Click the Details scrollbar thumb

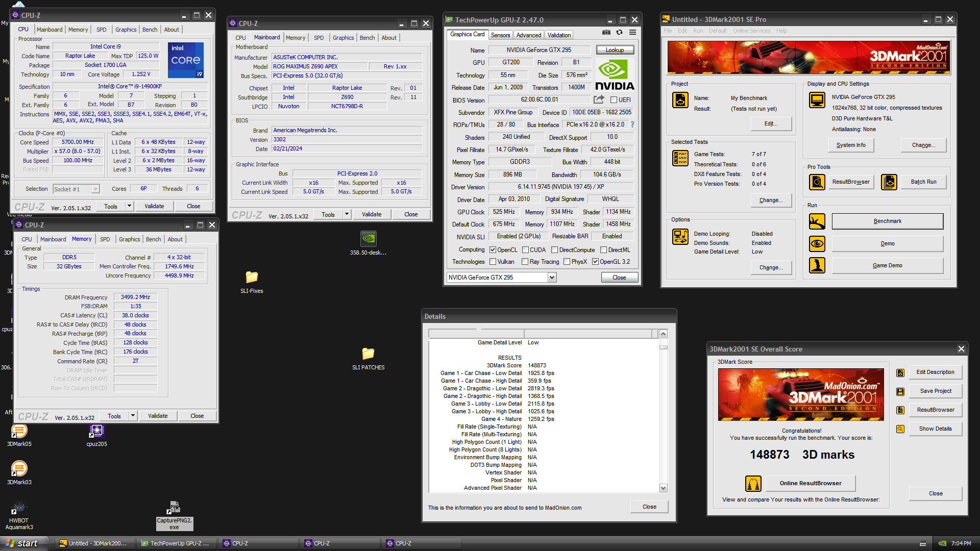(x=664, y=347)
